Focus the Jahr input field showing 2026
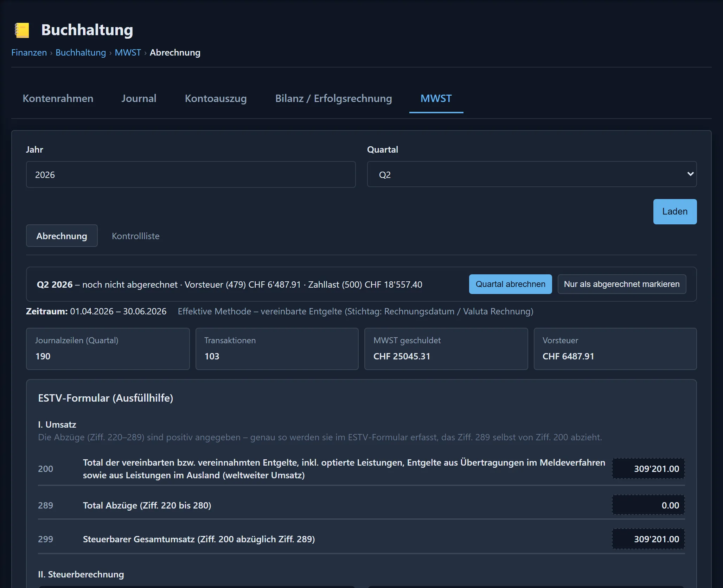723x588 pixels. coord(191,174)
